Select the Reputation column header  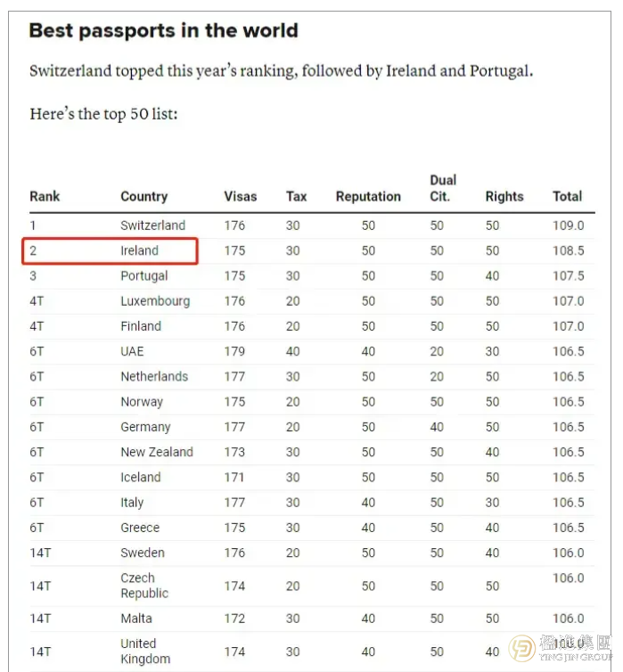(x=368, y=197)
